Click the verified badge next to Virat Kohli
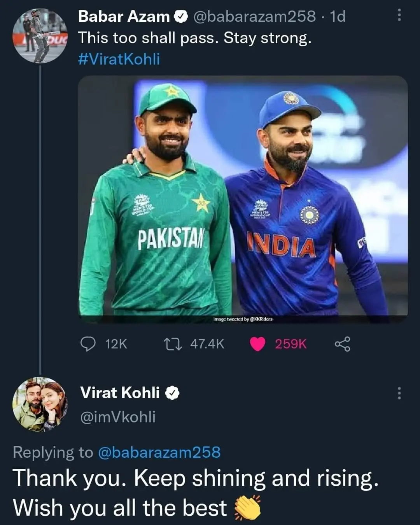 point(172,392)
